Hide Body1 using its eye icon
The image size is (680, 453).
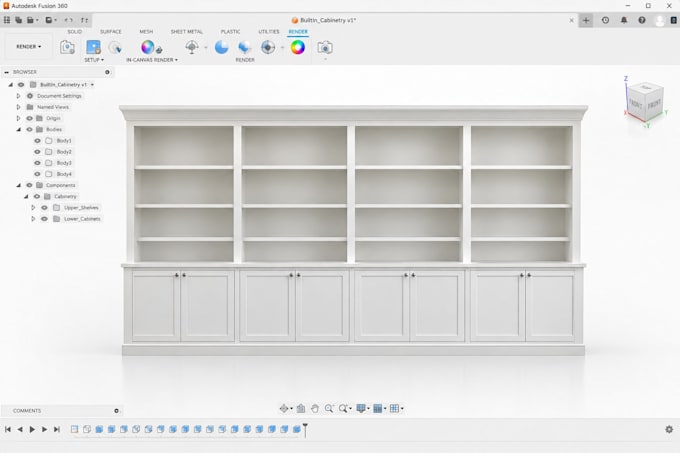point(37,141)
